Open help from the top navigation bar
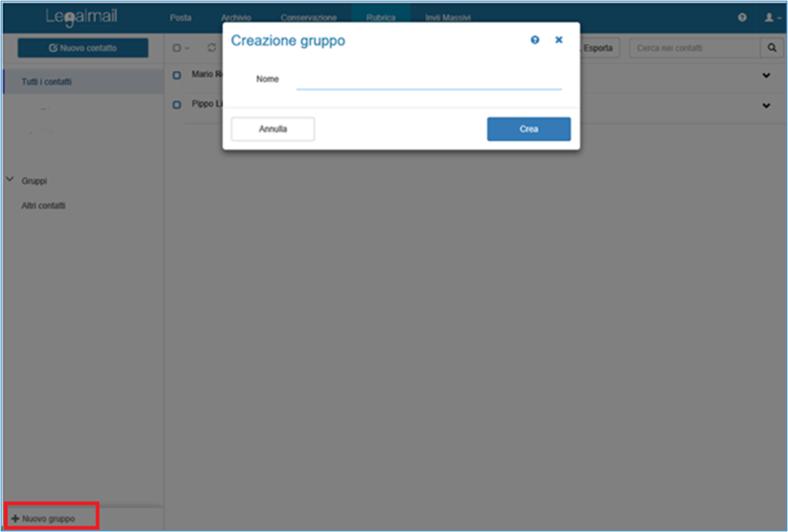Screen dimensions: 788x532 [x=742, y=17]
